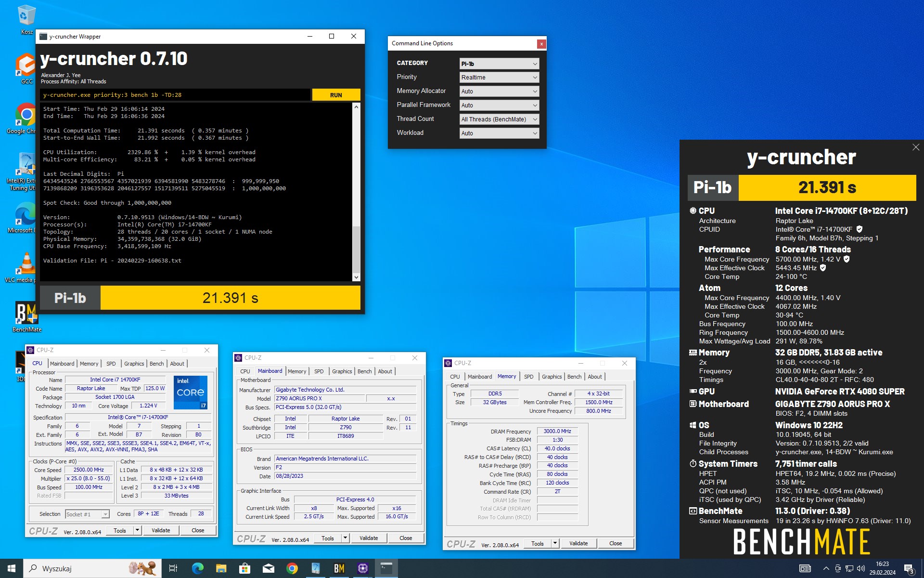Open the Thread Count dropdown
Screen dimensions: 924x578
point(499,119)
